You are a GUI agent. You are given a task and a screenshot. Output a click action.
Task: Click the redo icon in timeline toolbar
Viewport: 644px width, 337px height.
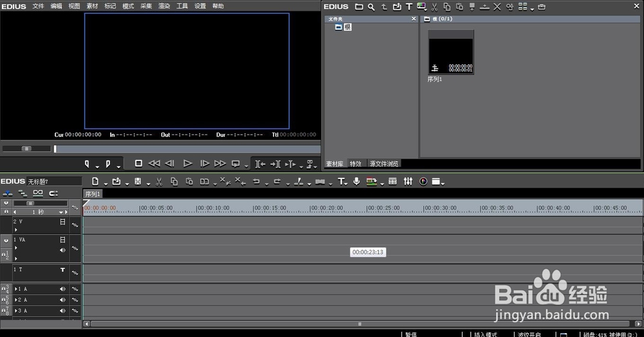(277, 181)
